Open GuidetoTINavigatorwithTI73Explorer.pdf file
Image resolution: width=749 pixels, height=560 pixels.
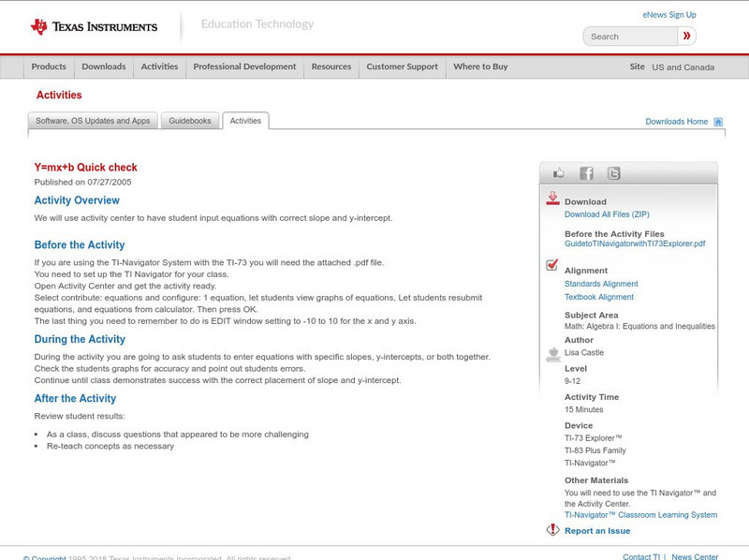pyautogui.click(x=635, y=243)
